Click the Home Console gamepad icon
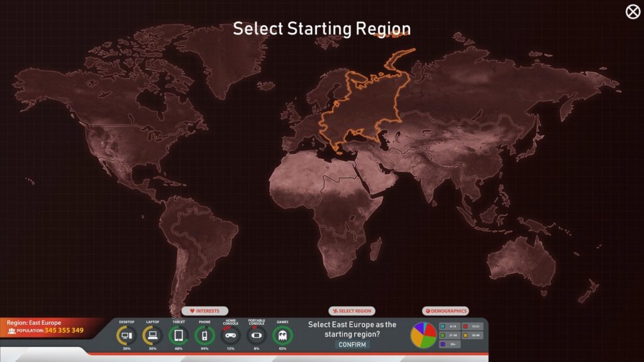This screenshot has width=644, height=362. [x=231, y=335]
